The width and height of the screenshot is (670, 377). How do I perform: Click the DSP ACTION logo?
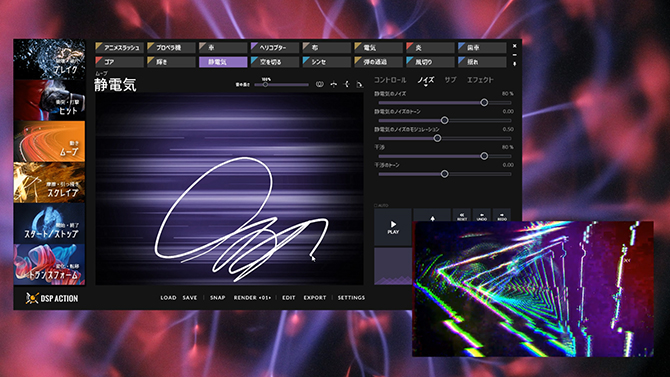[52, 298]
